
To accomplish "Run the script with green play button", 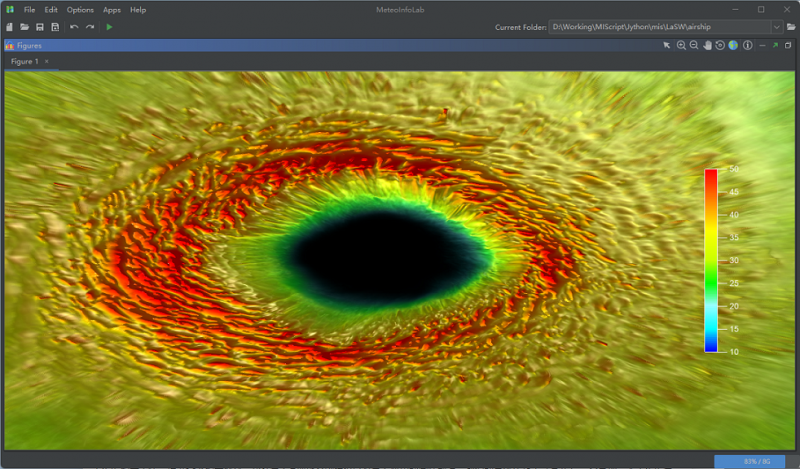I will [x=109, y=27].
